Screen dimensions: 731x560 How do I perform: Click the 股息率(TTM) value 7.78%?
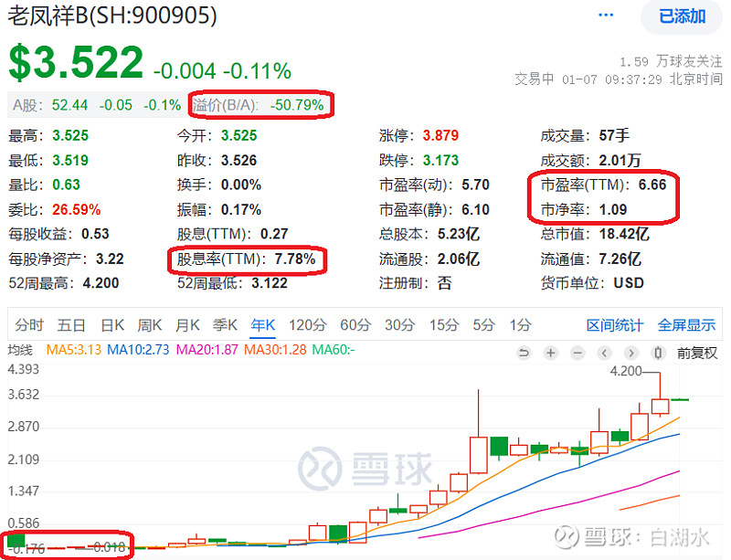coord(294,259)
